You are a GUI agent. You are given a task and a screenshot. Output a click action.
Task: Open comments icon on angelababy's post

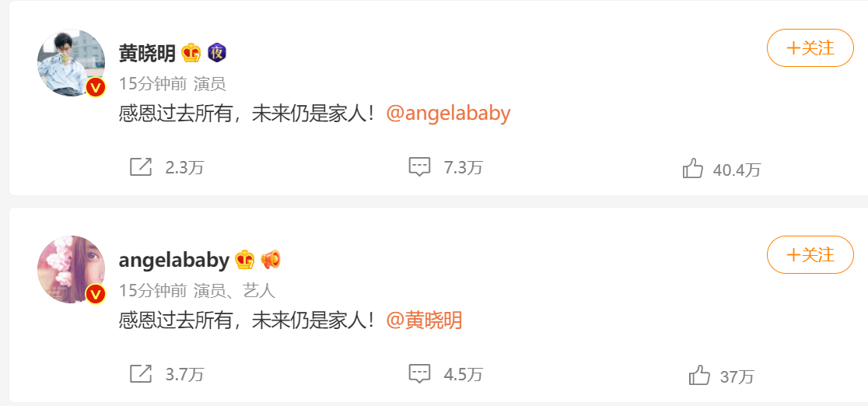(x=419, y=374)
